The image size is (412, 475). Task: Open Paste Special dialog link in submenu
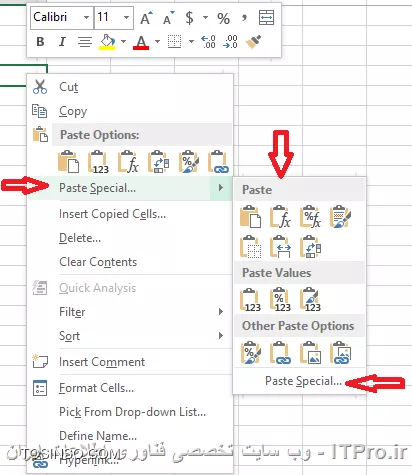point(303,381)
